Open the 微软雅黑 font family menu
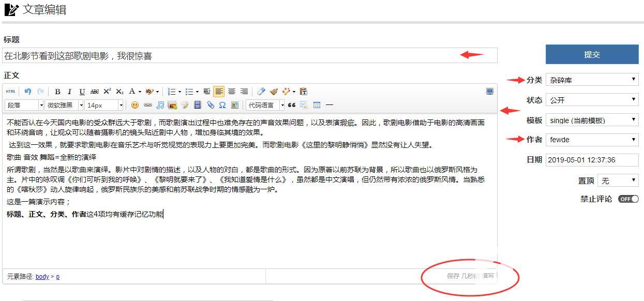The image size is (644, 301). pos(64,105)
